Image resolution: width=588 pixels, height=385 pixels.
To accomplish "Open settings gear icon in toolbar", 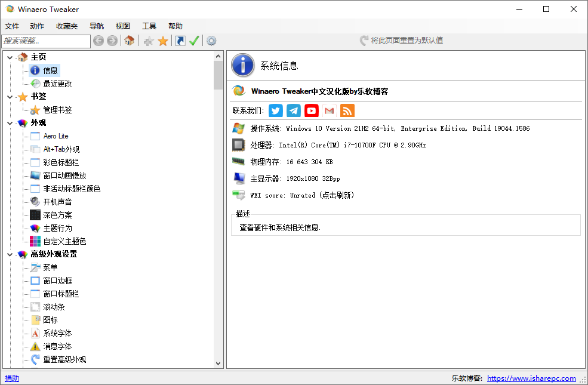I will tap(211, 41).
